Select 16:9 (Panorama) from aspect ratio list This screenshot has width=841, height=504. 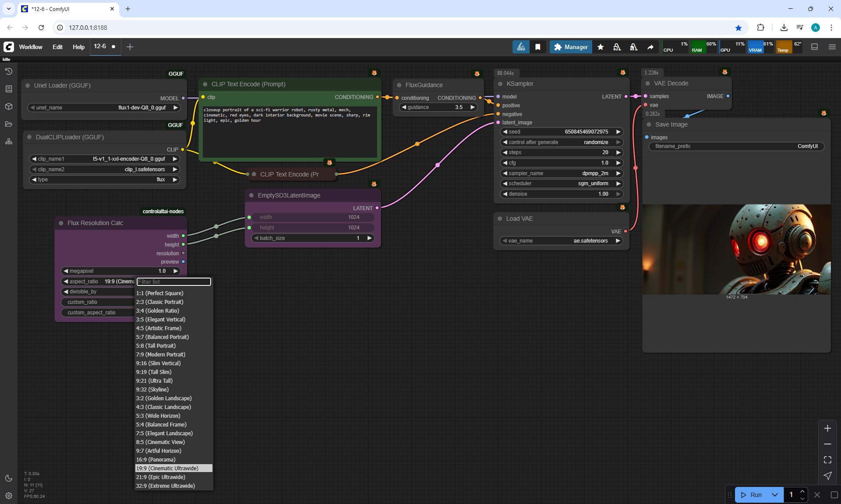(x=155, y=459)
